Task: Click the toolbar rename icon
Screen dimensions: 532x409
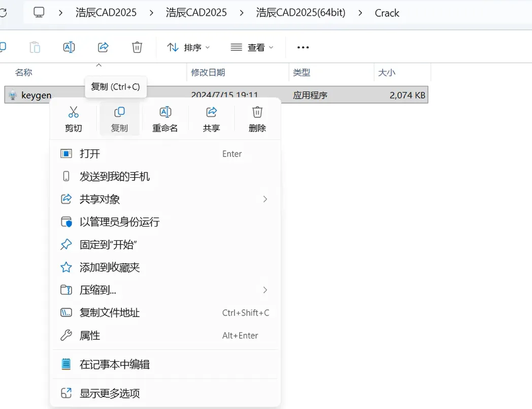Action: tap(69, 47)
